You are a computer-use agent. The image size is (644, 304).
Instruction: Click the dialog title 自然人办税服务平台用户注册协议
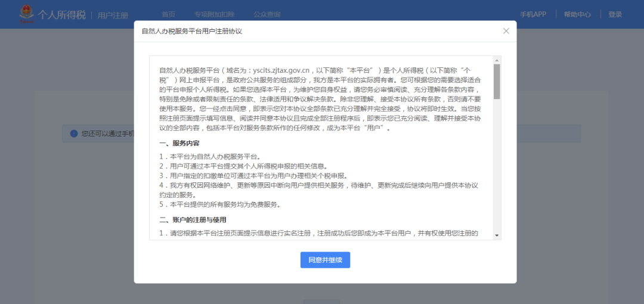[191, 31]
